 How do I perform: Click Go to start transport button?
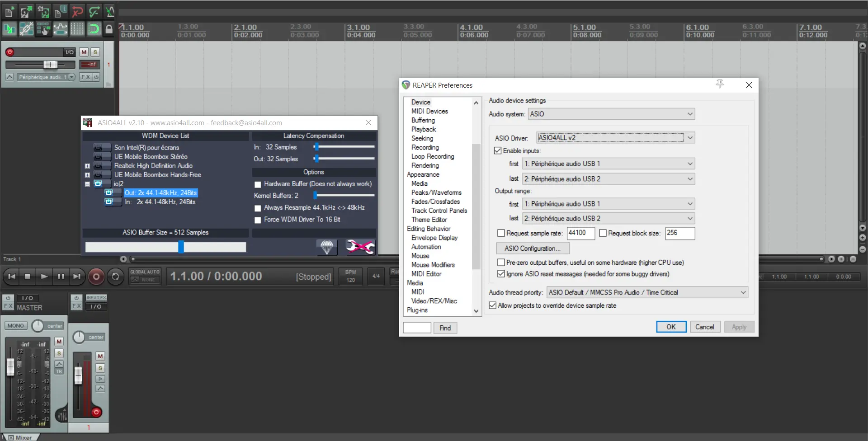12,277
